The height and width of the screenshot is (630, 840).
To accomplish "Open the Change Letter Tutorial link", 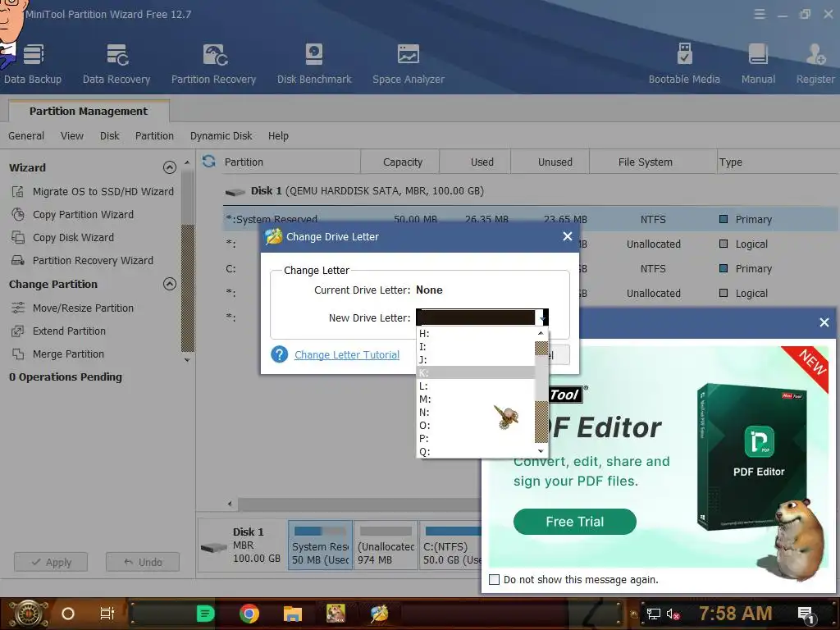I will 347,354.
